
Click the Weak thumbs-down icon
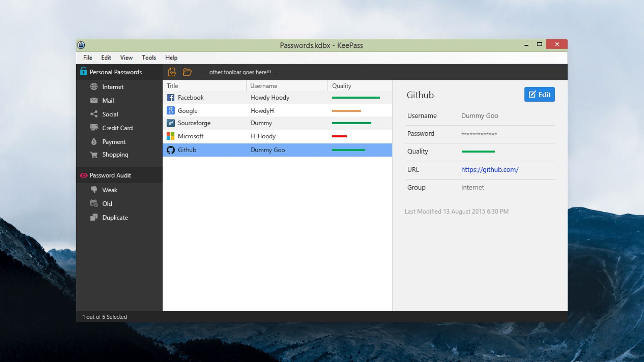[x=94, y=190]
